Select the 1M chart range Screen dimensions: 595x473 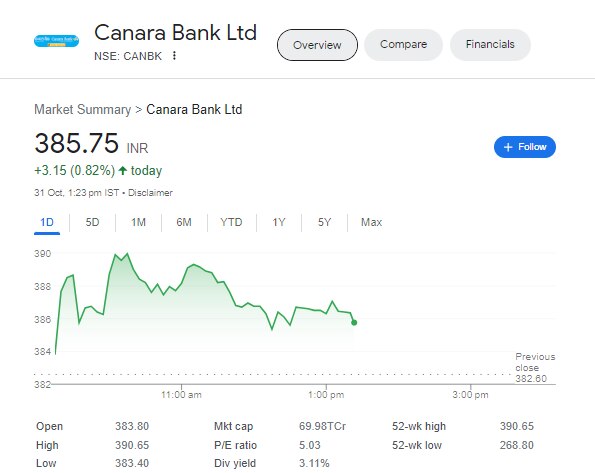139,222
